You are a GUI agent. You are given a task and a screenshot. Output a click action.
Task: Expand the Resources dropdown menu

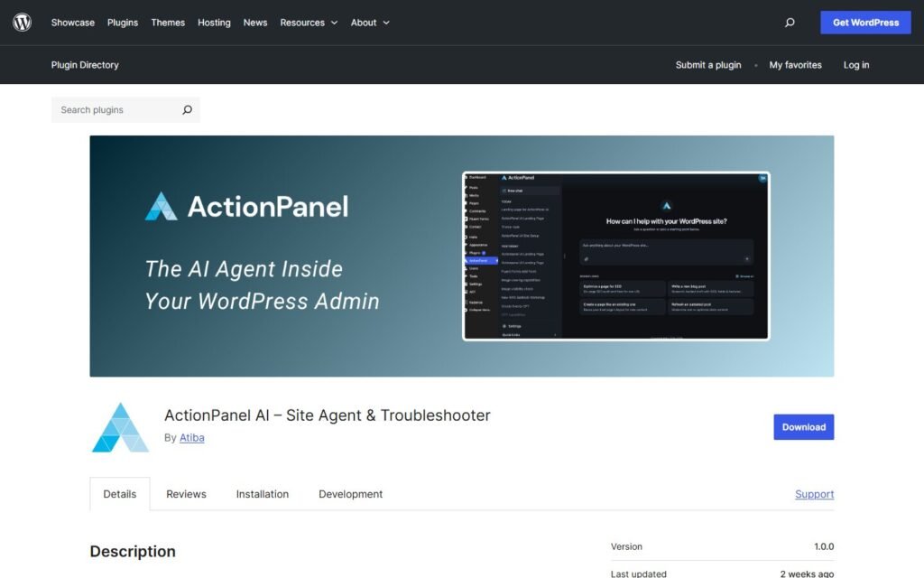309,23
